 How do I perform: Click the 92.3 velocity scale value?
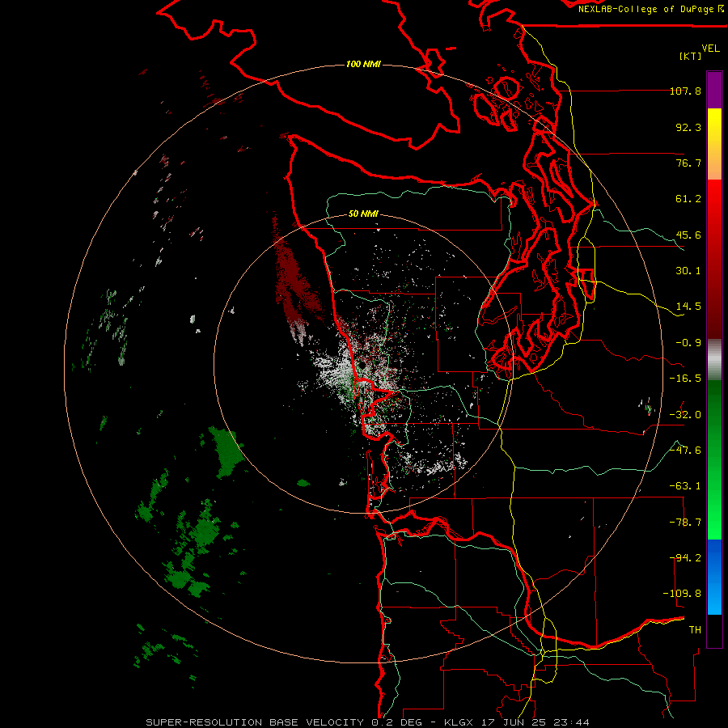click(x=688, y=127)
